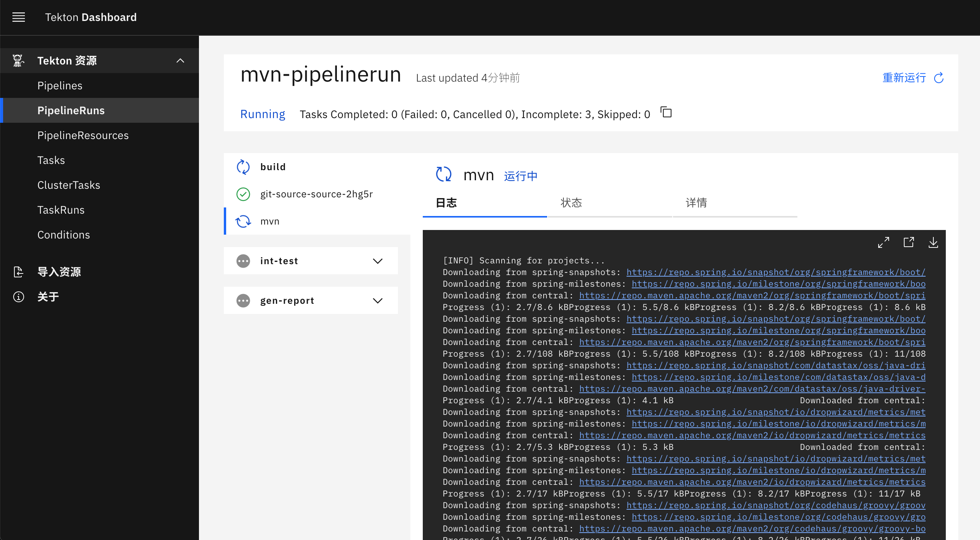Click the Tekton Dashboard title

point(91,17)
